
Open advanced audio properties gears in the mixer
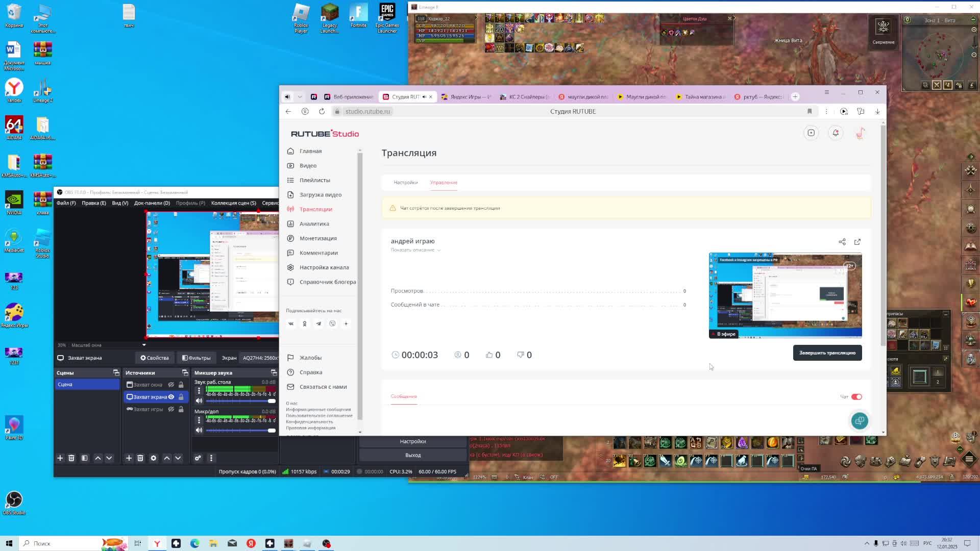tap(198, 458)
